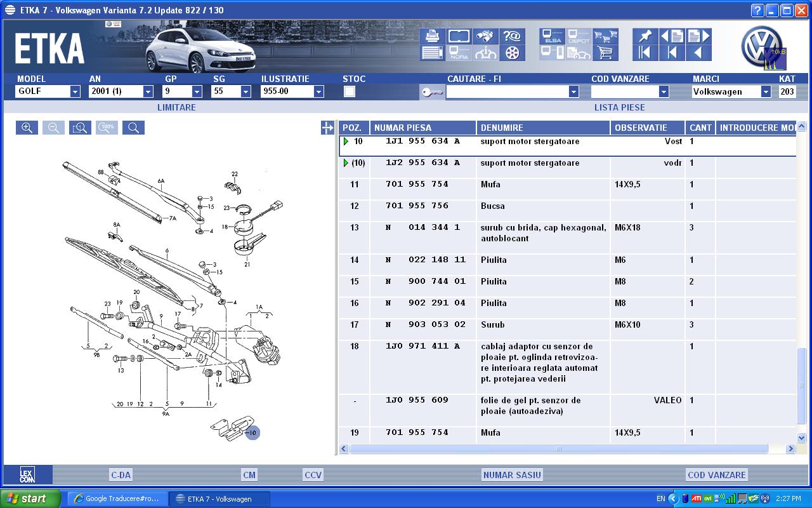This screenshot has width=812, height=508.
Task: Open the ?@ help contact icon
Action: pyautogui.click(x=513, y=36)
